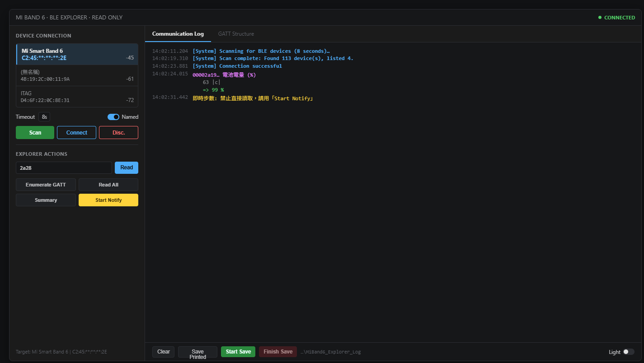Click the 'Connection successful' log line

tap(237, 66)
